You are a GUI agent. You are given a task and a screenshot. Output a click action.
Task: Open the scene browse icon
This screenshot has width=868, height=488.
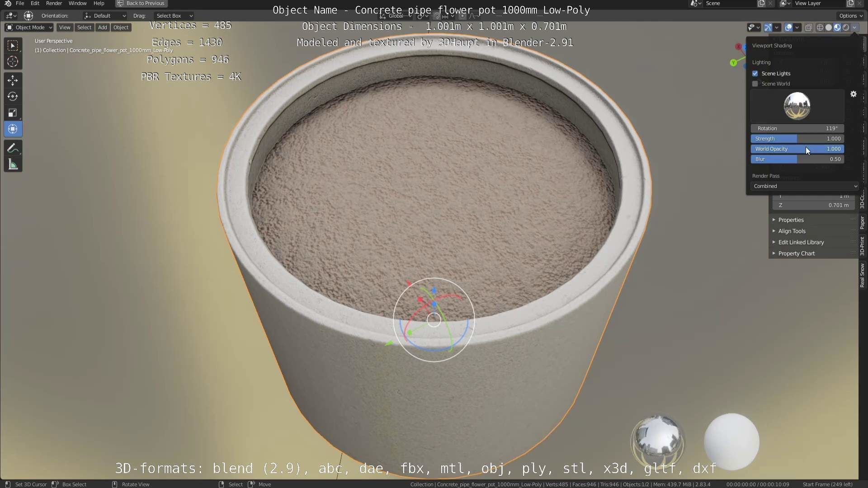[x=696, y=3]
